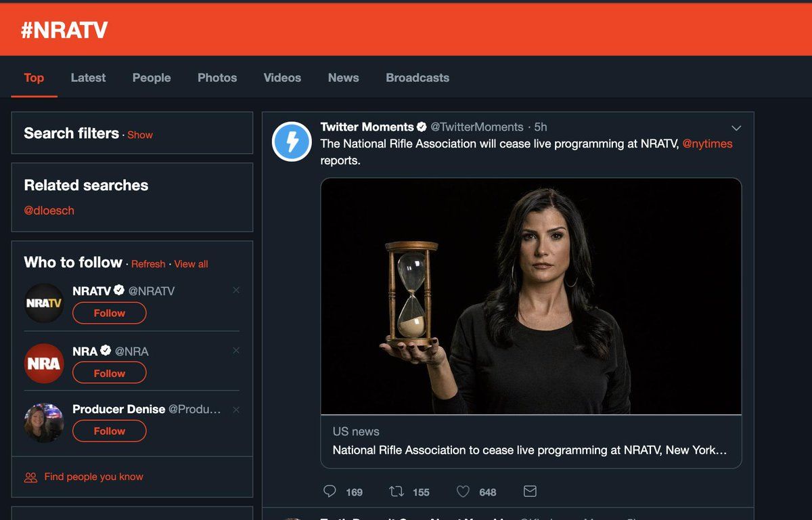Image resolution: width=812 pixels, height=520 pixels.
Task: Open the hourglass news article image
Action: tap(531, 296)
